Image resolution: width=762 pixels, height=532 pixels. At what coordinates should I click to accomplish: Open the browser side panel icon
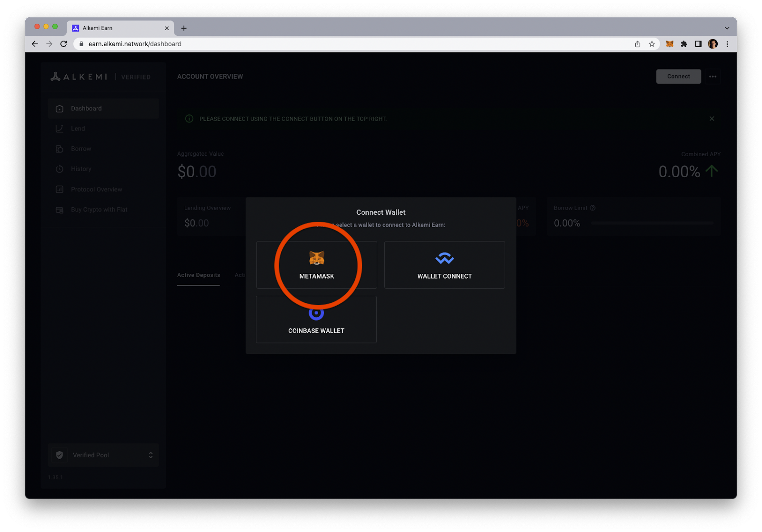click(698, 44)
